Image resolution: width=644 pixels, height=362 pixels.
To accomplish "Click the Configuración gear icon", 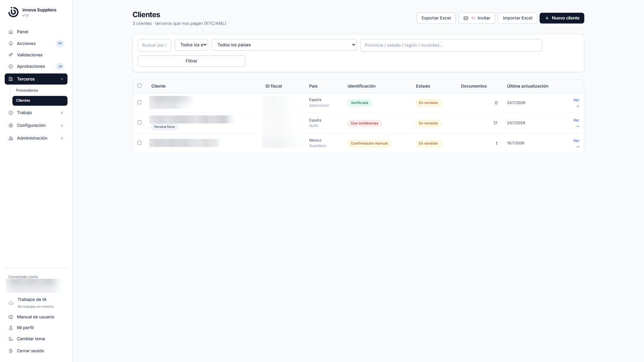I will click(x=11, y=125).
